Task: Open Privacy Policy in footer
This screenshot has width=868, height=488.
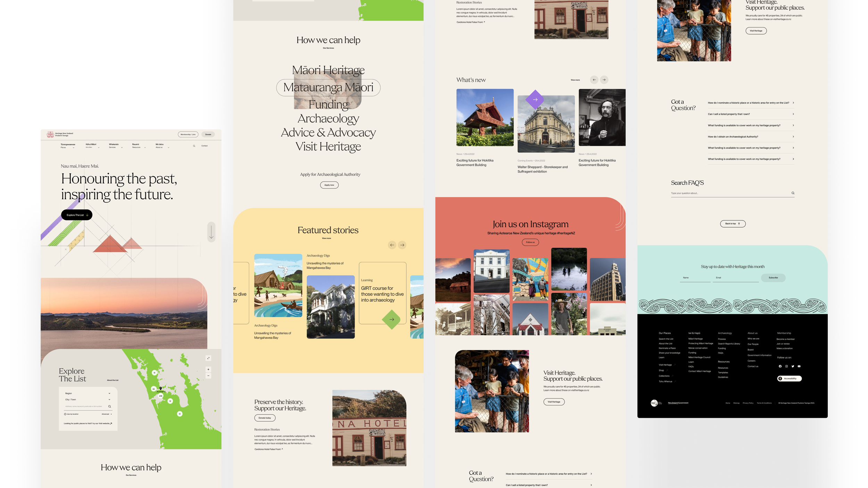Action: pyautogui.click(x=748, y=403)
